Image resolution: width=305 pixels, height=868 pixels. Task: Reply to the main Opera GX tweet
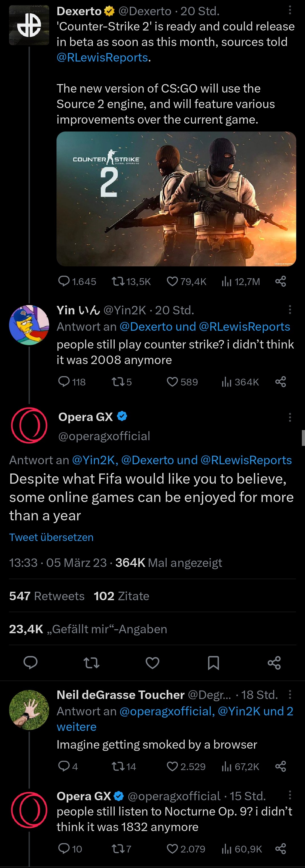[30, 663]
